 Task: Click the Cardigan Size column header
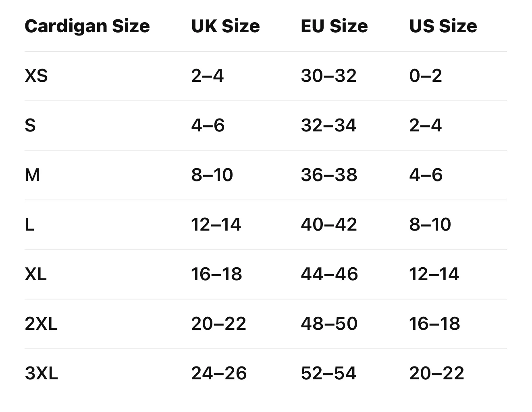(87, 27)
